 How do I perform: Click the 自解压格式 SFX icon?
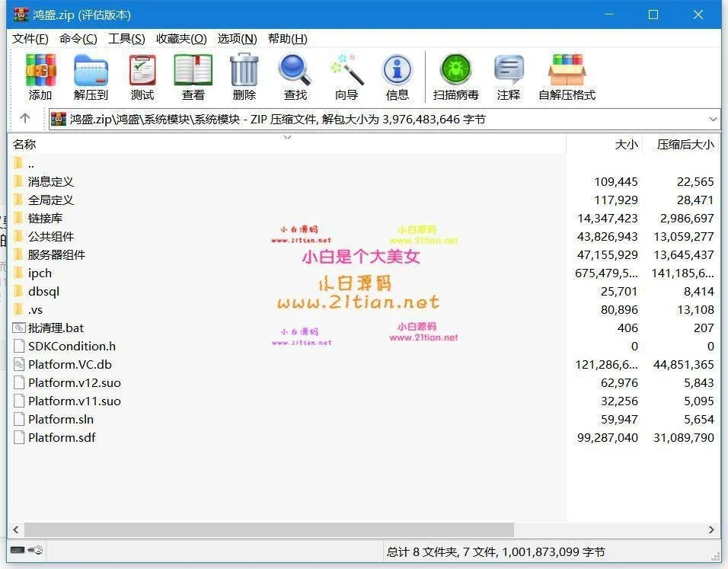pyautogui.click(x=567, y=71)
